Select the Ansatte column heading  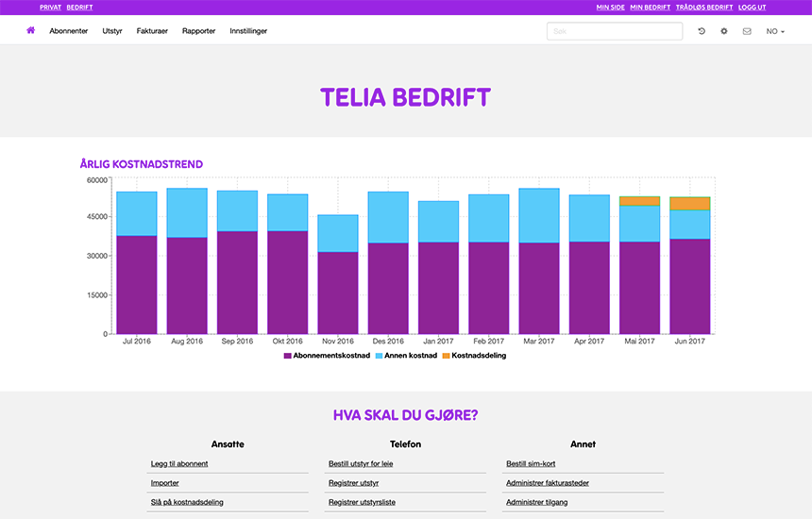pyautogui.click(x=228, y=444)
